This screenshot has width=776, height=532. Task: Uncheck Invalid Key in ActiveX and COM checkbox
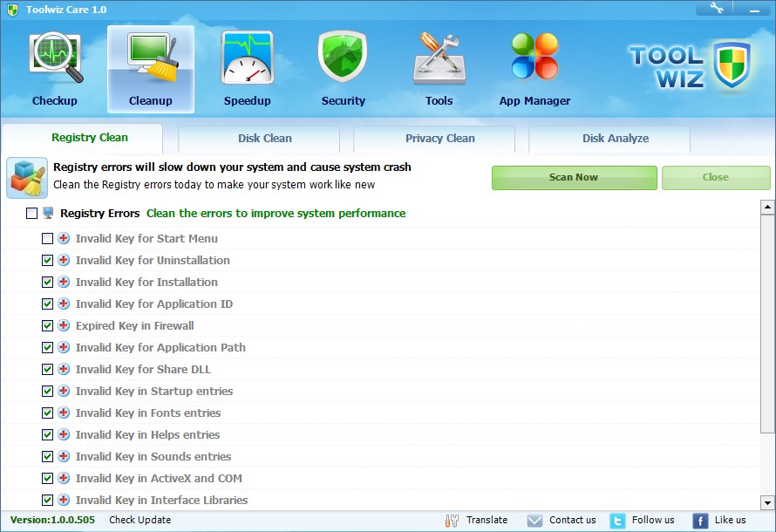[47, 478]
